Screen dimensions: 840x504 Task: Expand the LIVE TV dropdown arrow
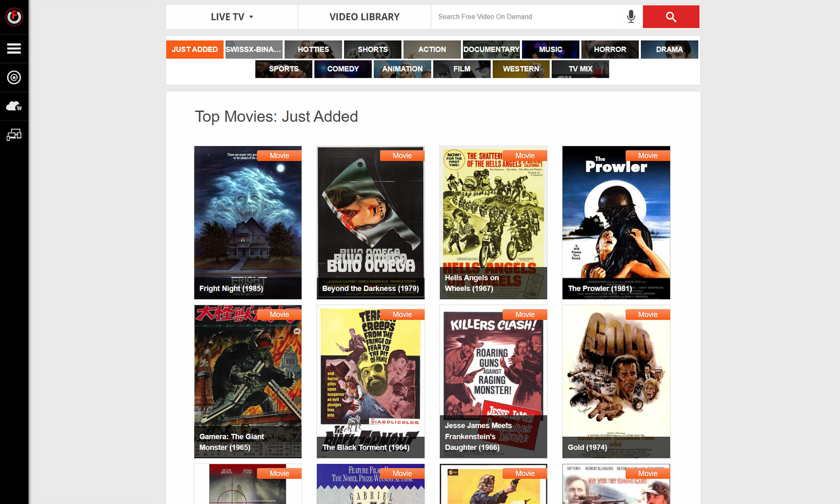[x=251, y=17]
